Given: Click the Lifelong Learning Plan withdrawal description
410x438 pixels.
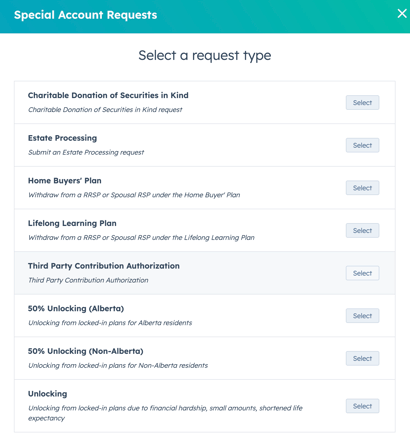Looking at the screenshot, I should pos(141,238).
